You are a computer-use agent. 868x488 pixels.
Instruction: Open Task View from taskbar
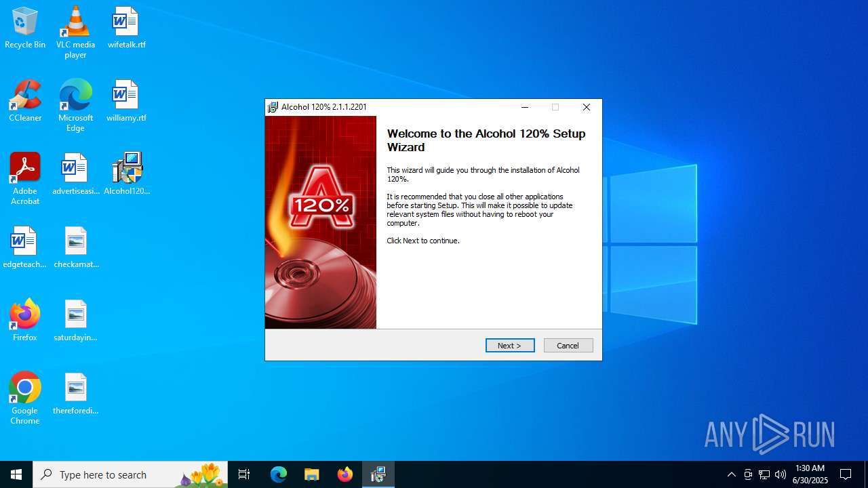[x=244, y=474]
